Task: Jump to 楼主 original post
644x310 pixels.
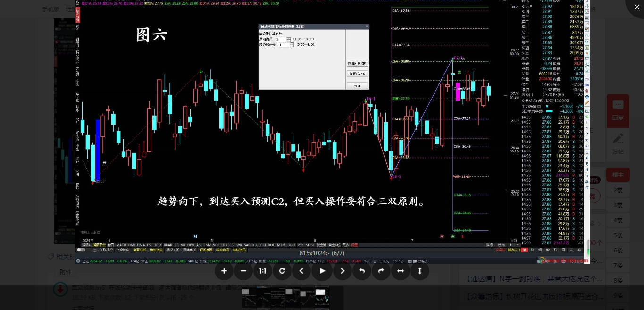Action: point(618,175)
